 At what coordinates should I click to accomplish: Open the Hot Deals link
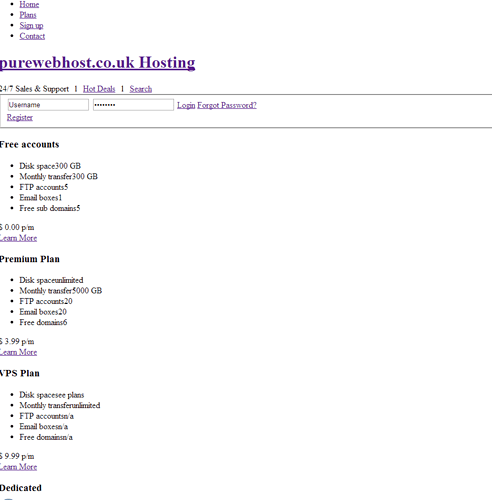coord(99,89)
